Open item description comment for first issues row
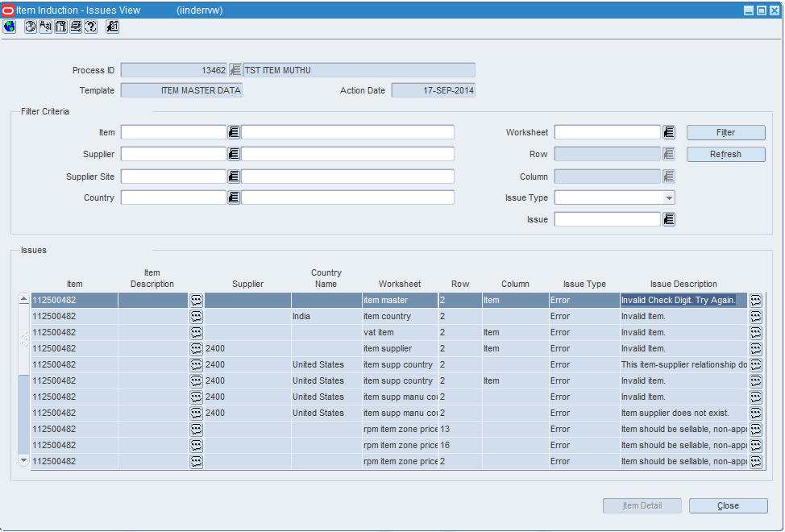The image size is (785, 532). (x=197, y=301)
